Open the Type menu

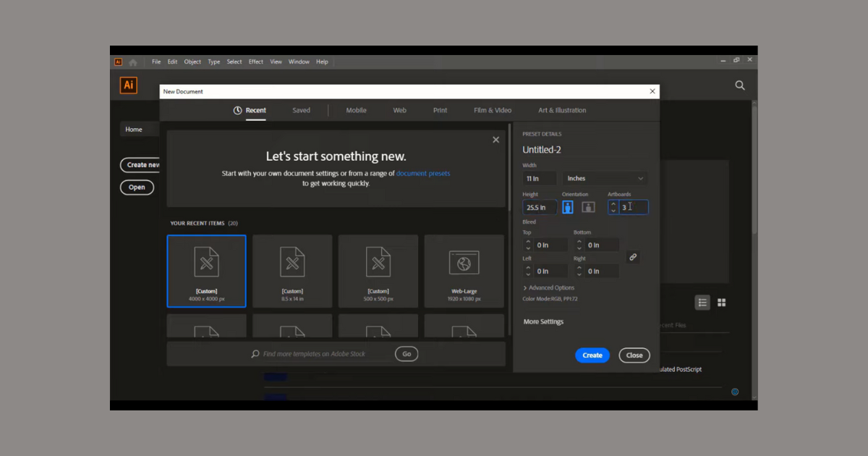[214, 62]
